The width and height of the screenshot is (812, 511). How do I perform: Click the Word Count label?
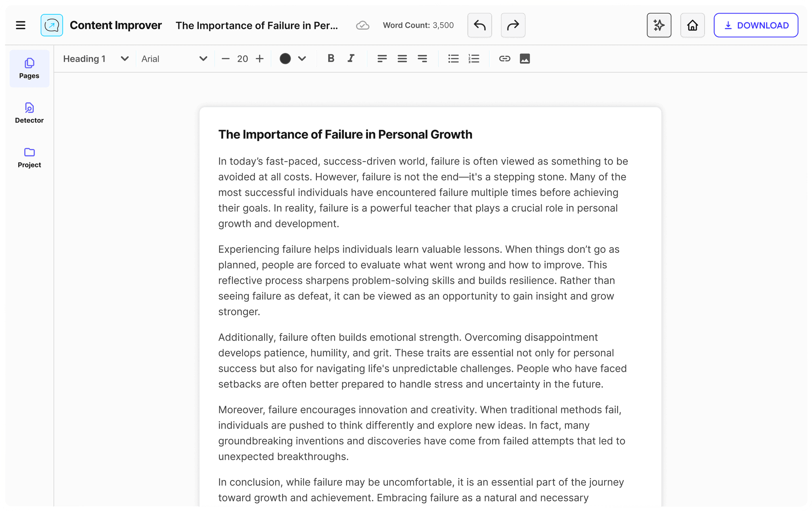coord(418,25)
